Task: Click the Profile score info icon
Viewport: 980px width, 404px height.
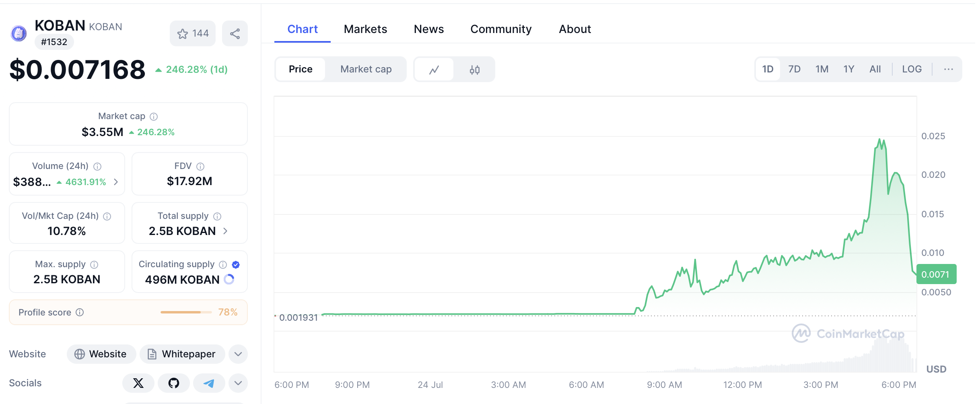Action: (80, 312)
